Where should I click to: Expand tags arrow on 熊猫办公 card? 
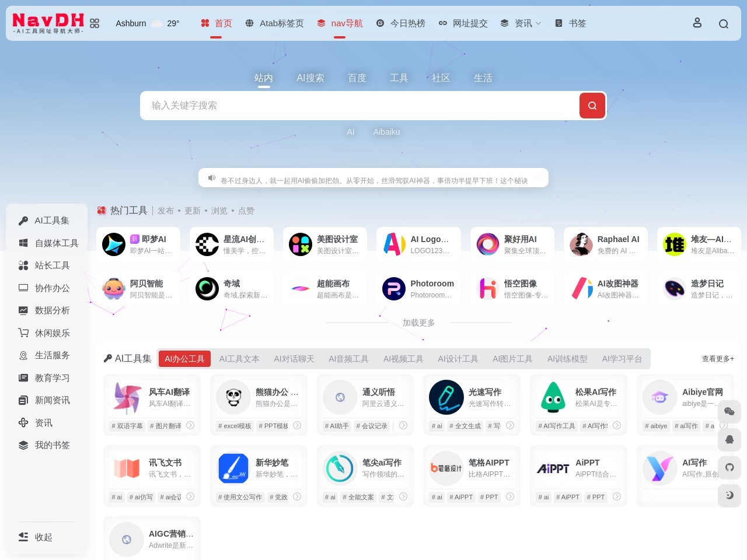click(x=297, y=425)
